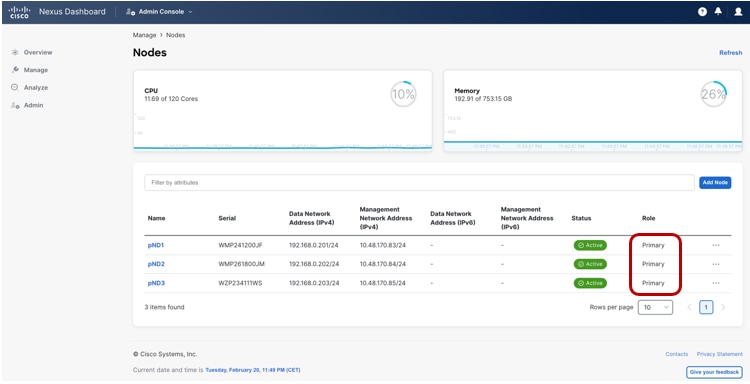This screenshot has width=750, height=384.
Task: Open the pND3 row actions ellipsis
Action: point(716,283)
